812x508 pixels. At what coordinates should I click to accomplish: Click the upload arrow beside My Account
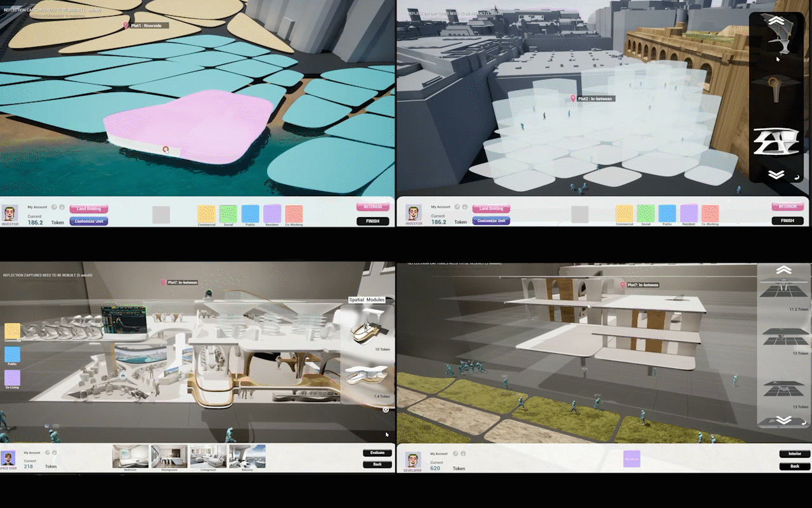[x=54, y=207]
